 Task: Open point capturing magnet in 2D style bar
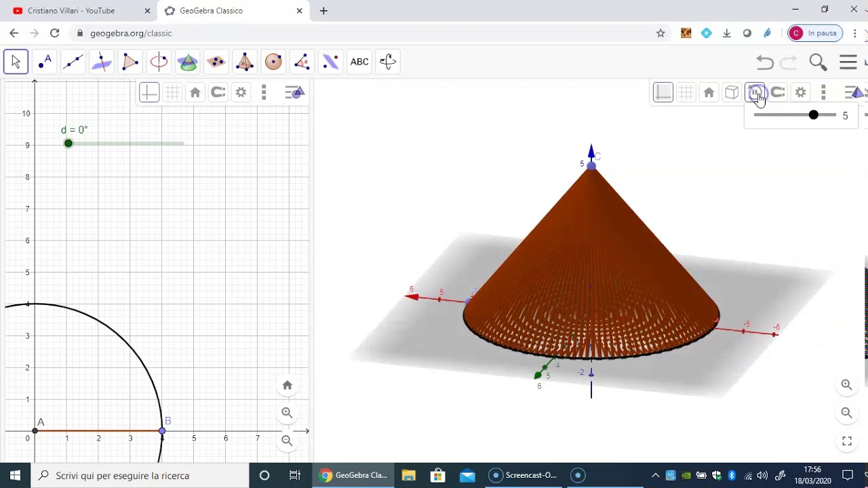pos(218,92)
